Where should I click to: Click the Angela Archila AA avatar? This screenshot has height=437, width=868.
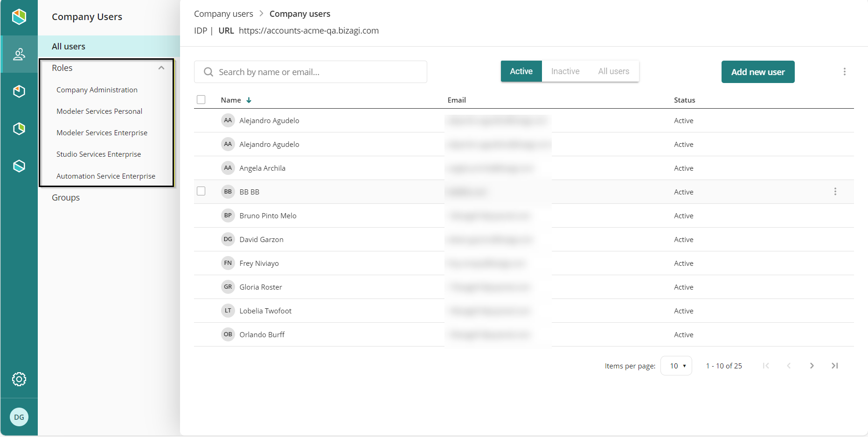point(228,168)
